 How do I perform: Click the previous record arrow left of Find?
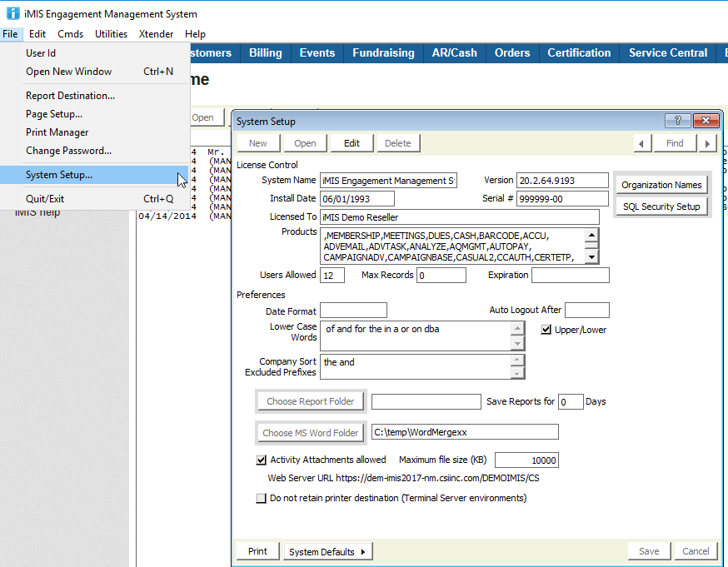point(641,143)
